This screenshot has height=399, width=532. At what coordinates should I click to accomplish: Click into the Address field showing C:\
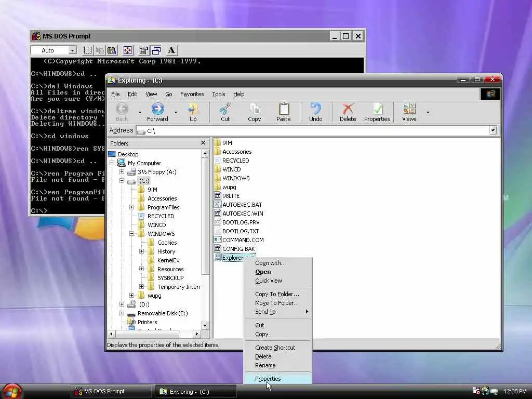313,130
